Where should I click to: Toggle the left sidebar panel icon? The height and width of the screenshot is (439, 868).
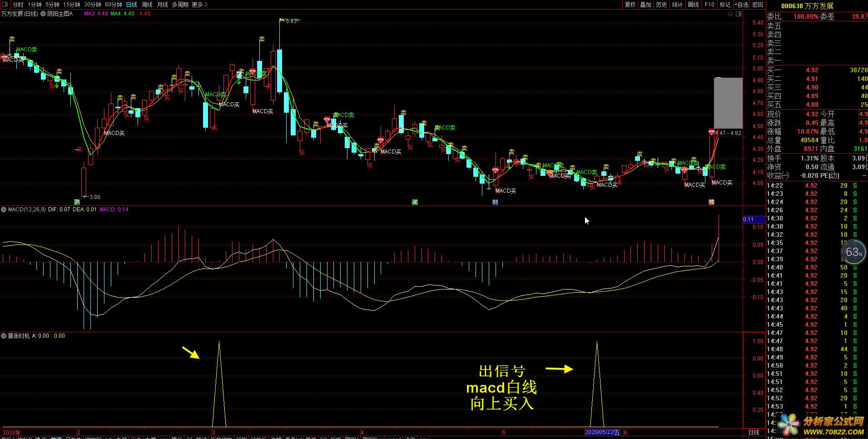tap(5, 5)
